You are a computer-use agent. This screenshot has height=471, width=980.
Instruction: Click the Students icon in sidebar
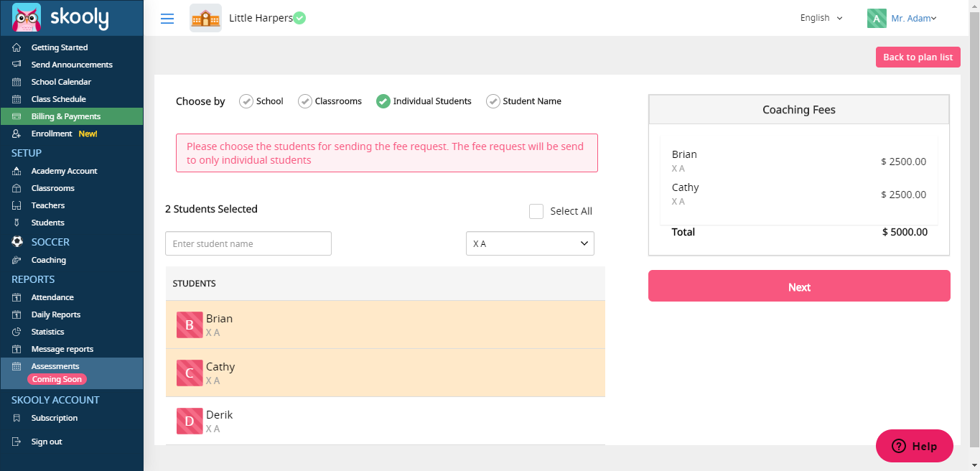(x=17, y=223)
